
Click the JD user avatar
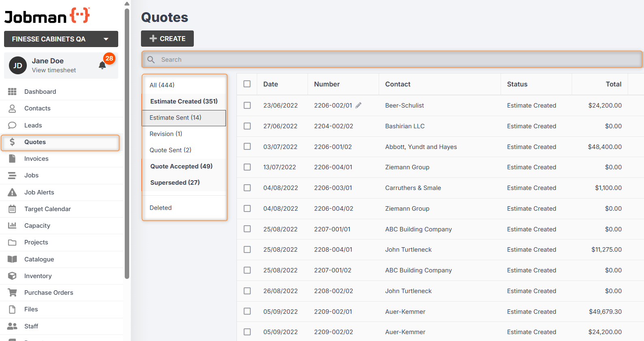[x=18, y=65]
